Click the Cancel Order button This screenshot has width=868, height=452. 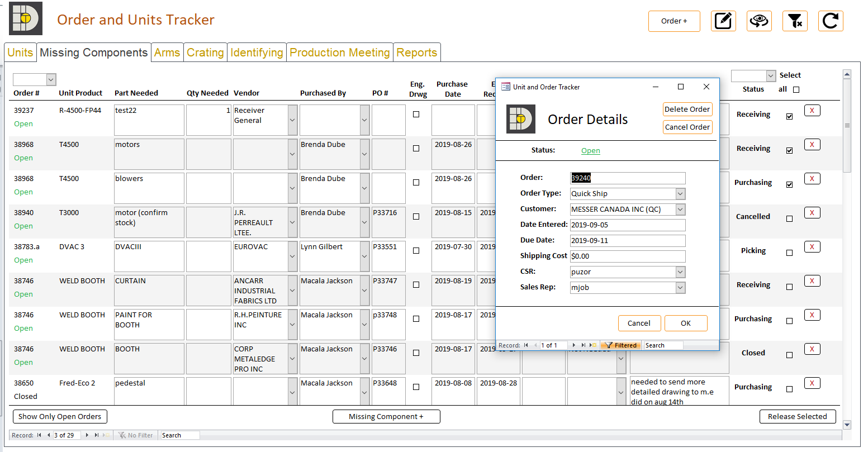tap(687, 127)
